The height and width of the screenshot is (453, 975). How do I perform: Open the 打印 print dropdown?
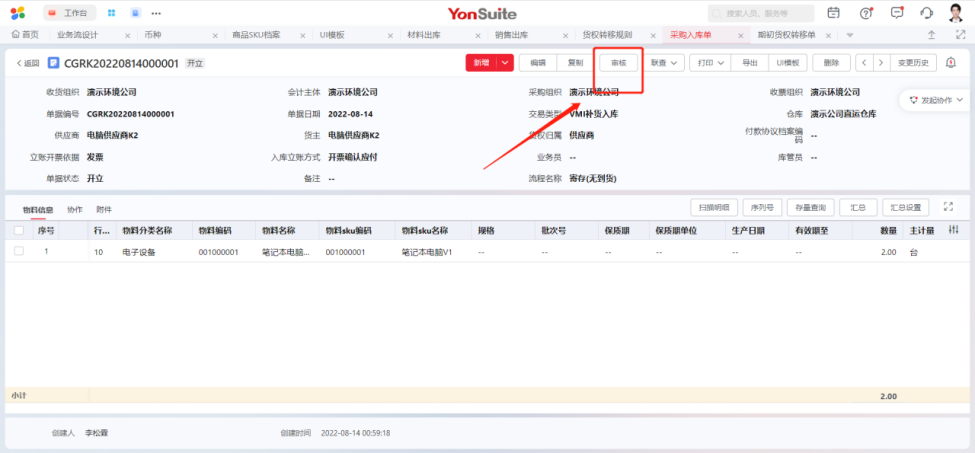(711, 63)
